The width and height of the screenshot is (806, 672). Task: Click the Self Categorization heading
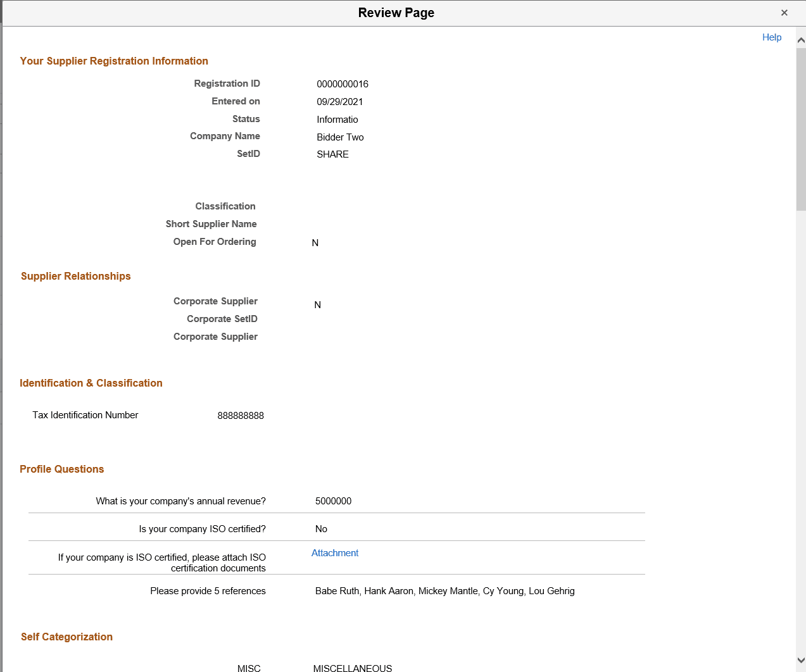pos(66,637)
